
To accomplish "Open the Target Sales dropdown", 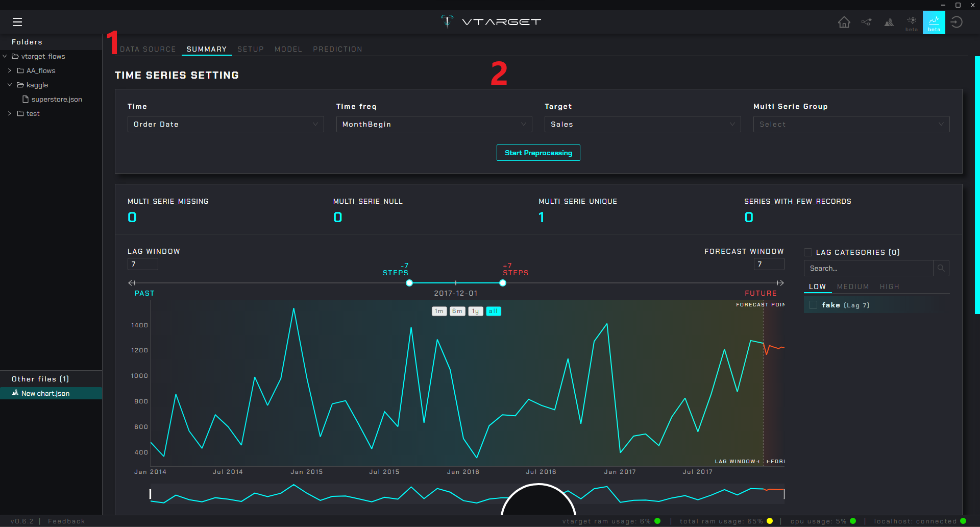I will (x=642, y=124).
